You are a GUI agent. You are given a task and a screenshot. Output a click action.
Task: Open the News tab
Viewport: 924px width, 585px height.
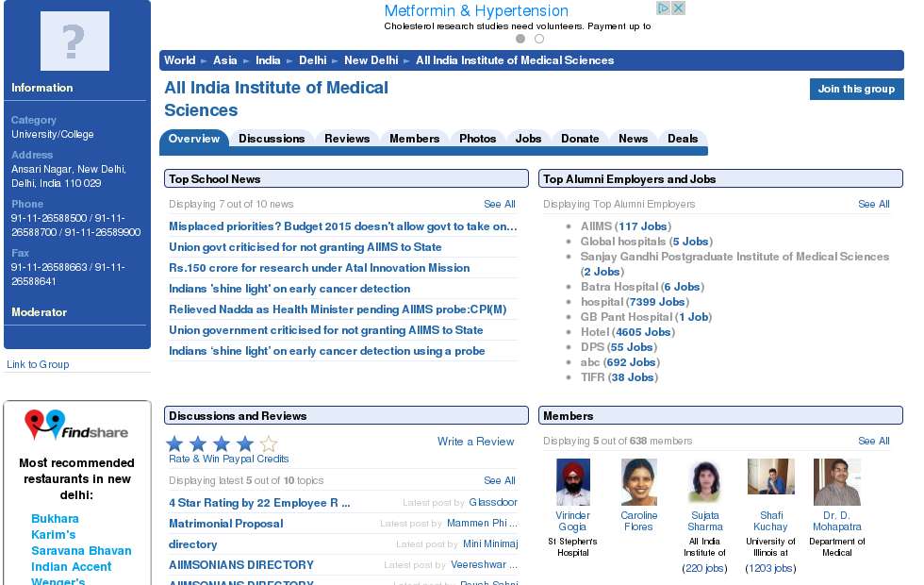pos(633,139)
